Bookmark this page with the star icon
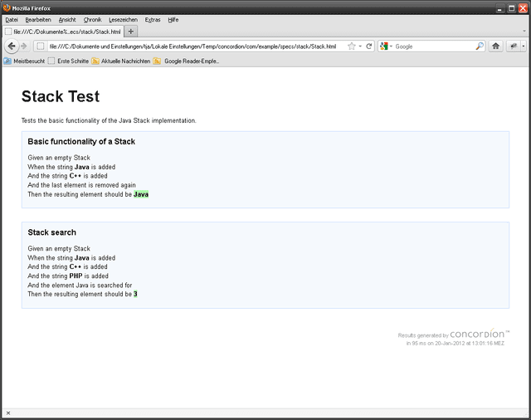The width and height of the screenshot is (531, 420). [x=352, y=46]
